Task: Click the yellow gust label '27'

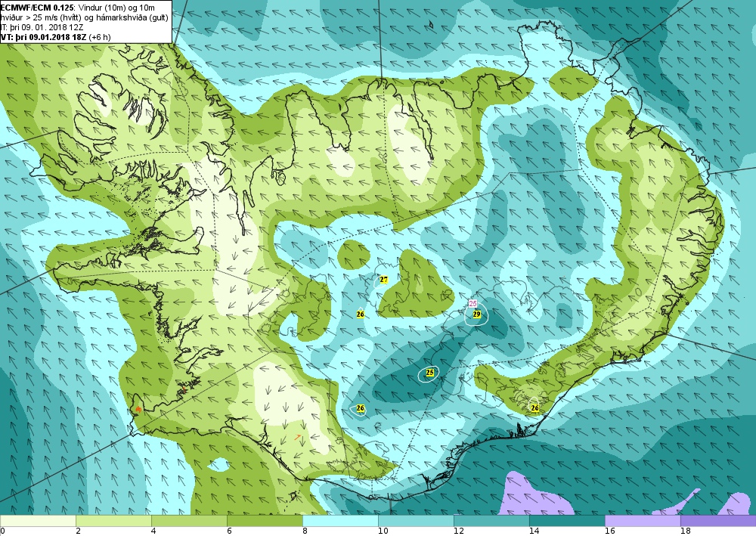Action: 384,280
